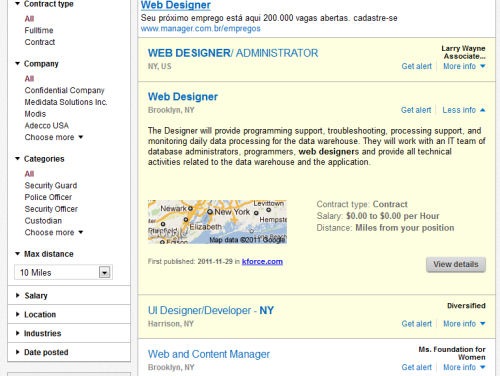
Task: Open WEB DESIGNER/ ADMINISTRATOR job listing
Action: (233, 53)
